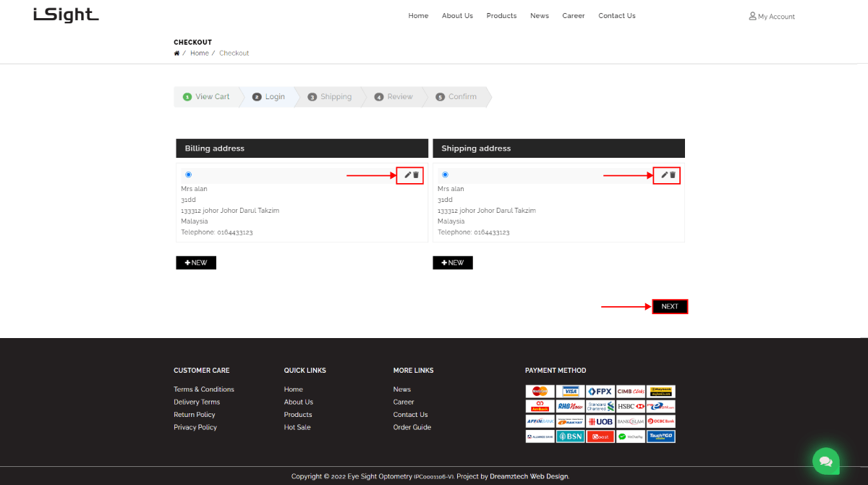This screenshot has width=868, height=485.
Task: Open Delivery Terms footer link
Action: (x=197, y=402)
